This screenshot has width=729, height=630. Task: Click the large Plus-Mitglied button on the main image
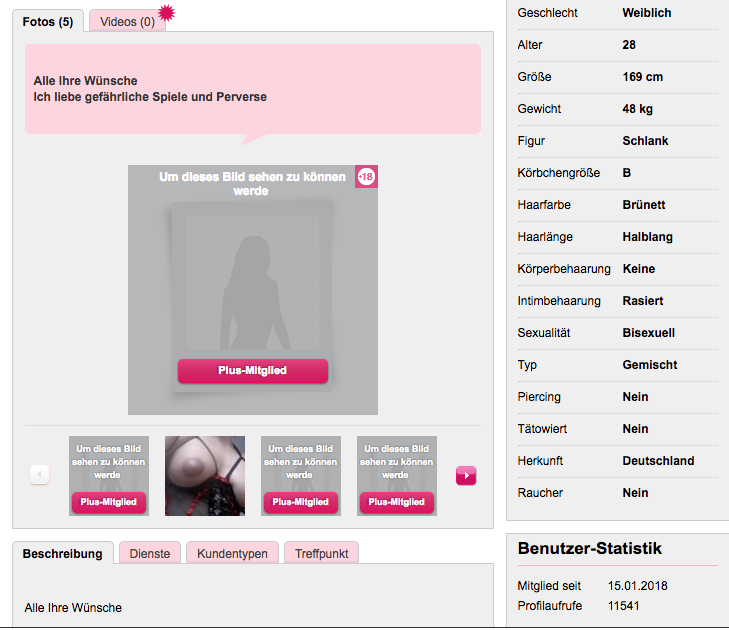tap(253, 371)
